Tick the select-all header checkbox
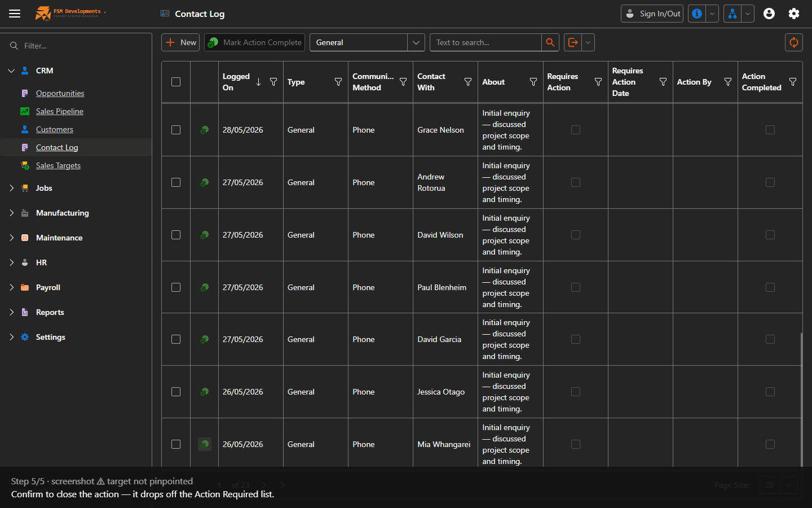 (x=176, y=82)
